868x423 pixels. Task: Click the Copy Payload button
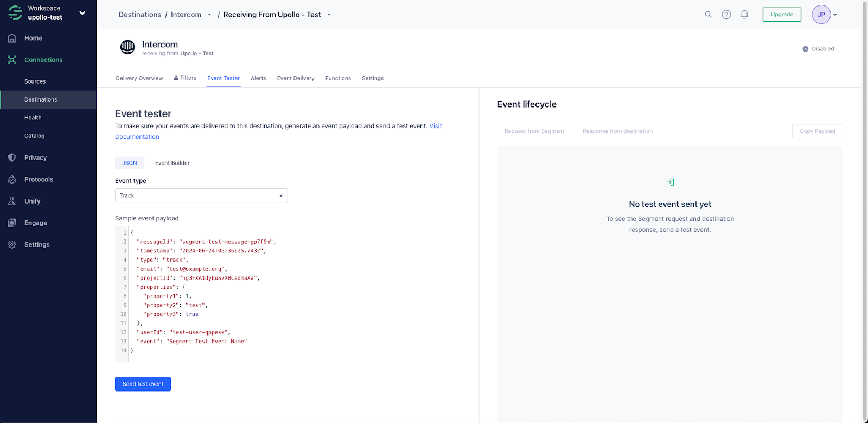point(817,131)
